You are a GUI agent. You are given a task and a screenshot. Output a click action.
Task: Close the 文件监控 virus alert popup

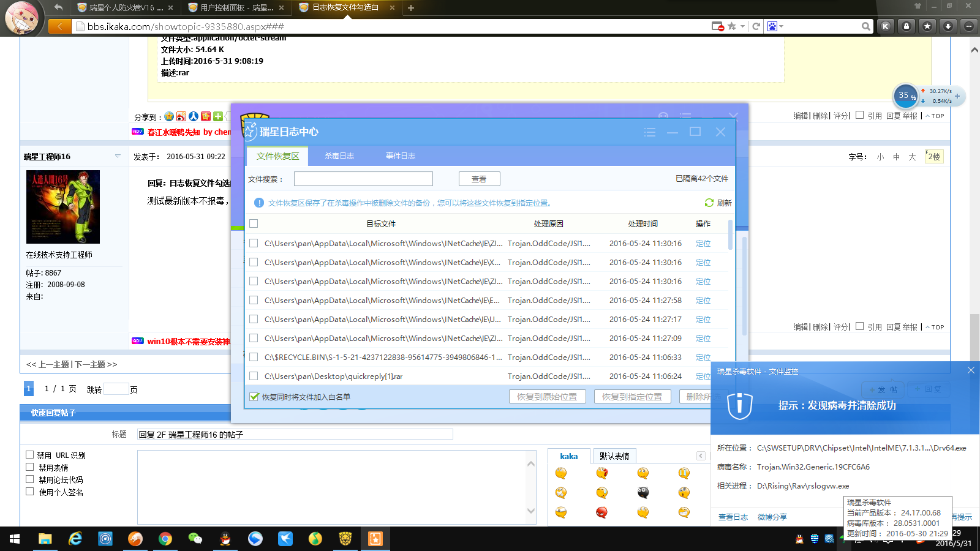(971, 370)
